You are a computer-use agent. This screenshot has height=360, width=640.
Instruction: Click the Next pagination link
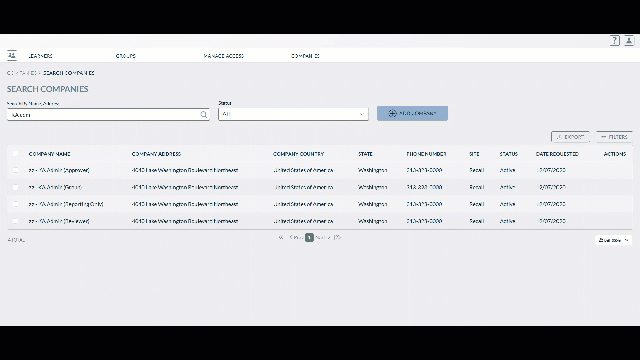point(323,238)
